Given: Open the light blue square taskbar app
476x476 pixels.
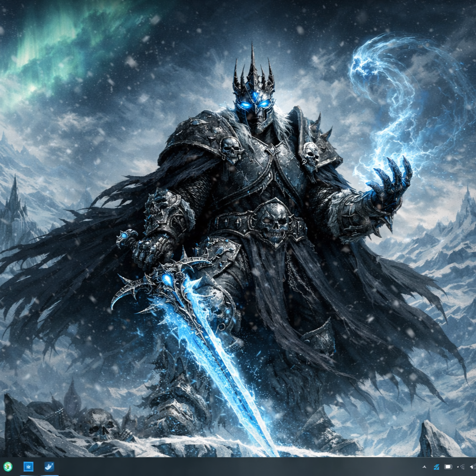Looking at the screenshot, I should click(x=28, y=467).
